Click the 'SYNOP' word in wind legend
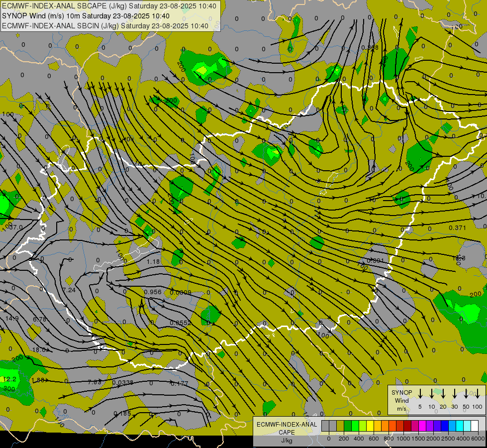 click(x=401, y=393)
